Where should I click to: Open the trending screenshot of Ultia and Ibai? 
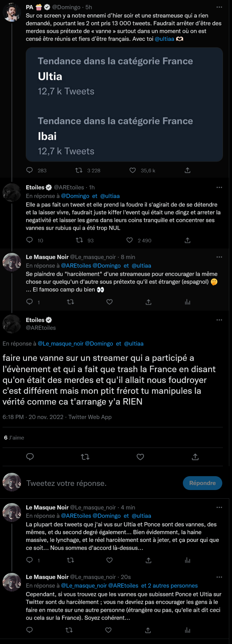click(x=124, y=105)
